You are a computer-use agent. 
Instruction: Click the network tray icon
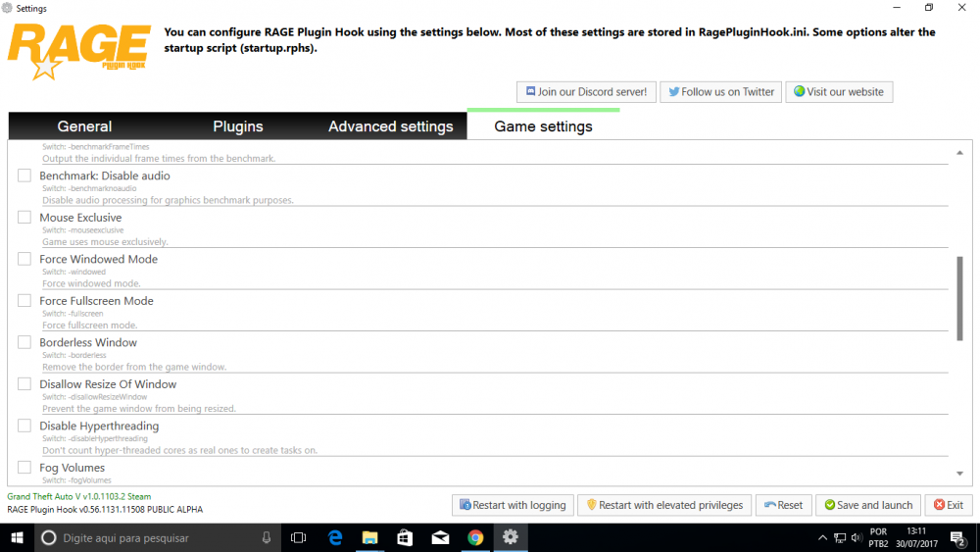tap(840, 537)
